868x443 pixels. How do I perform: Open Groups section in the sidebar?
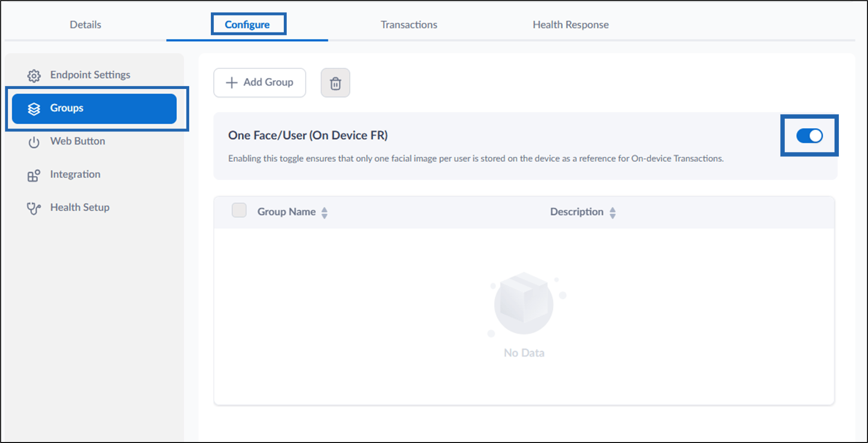click(94, 109)
